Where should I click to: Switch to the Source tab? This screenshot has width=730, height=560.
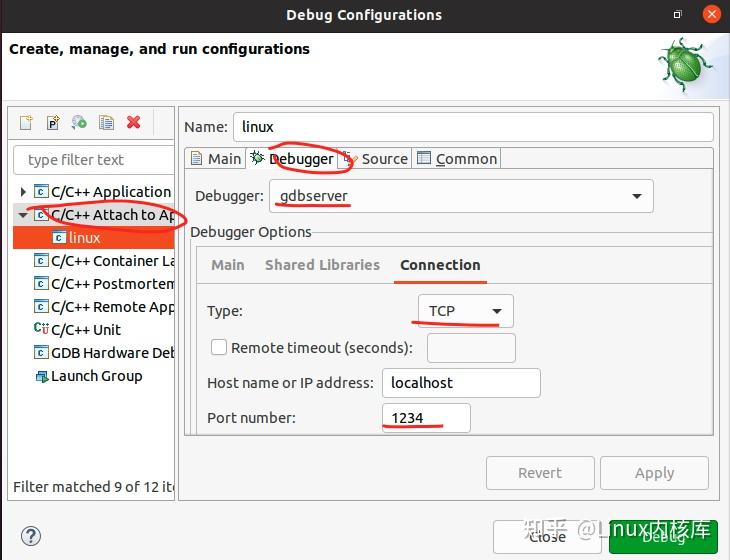[376, 159]
